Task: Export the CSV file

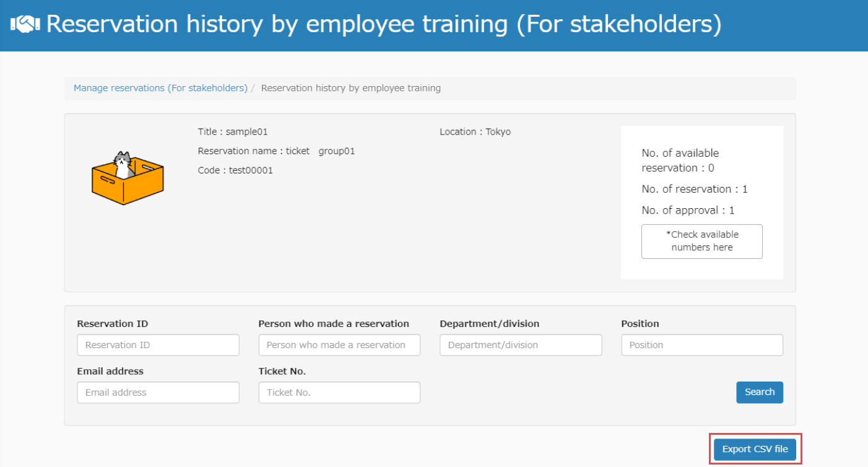Action: (755, 450)
